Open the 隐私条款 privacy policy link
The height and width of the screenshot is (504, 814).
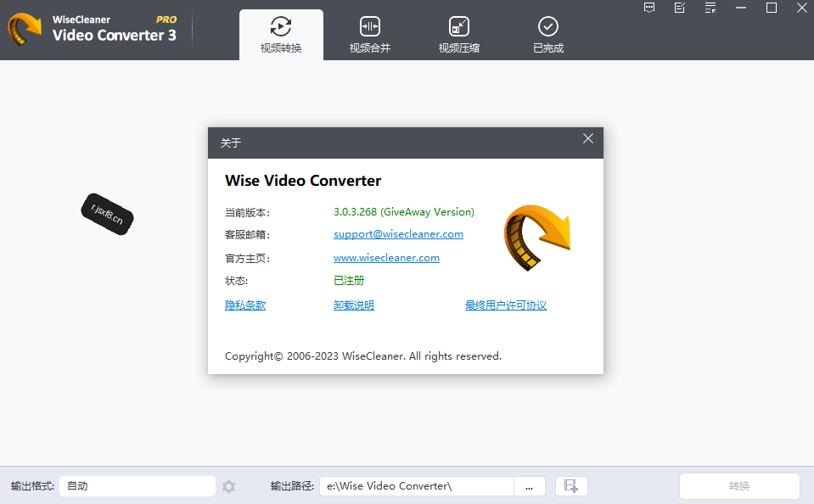[245, 305]
